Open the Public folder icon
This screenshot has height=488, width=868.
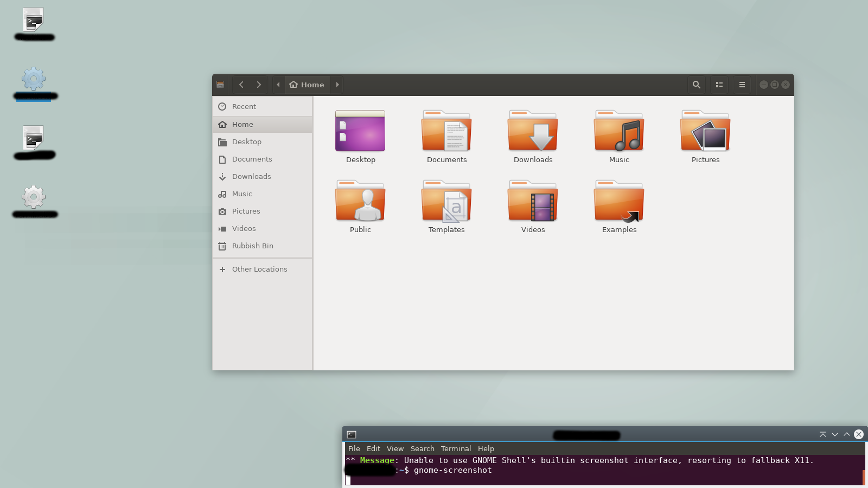(x=360, y=201)
